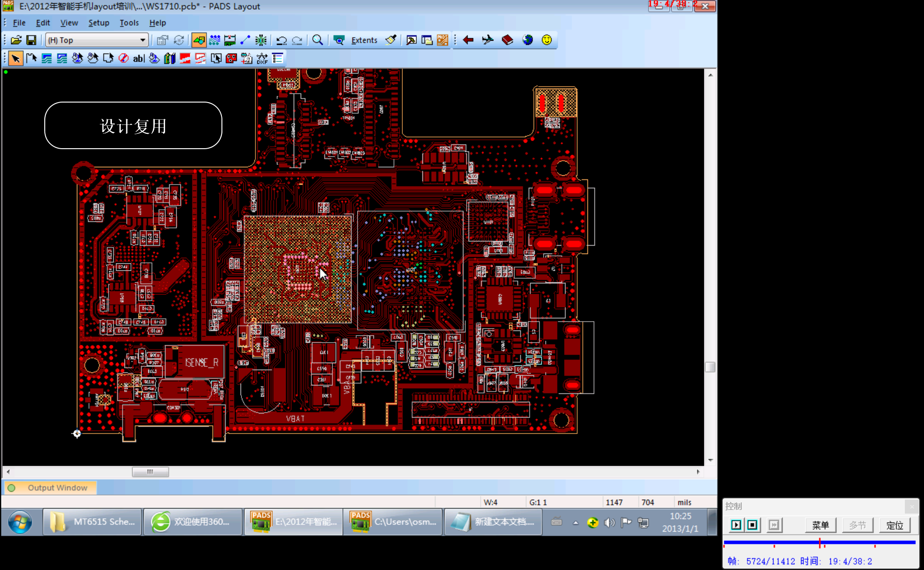The image size is (924, 570).
Task: Open the Properties toolbar icon
Action: click(162, 40)
